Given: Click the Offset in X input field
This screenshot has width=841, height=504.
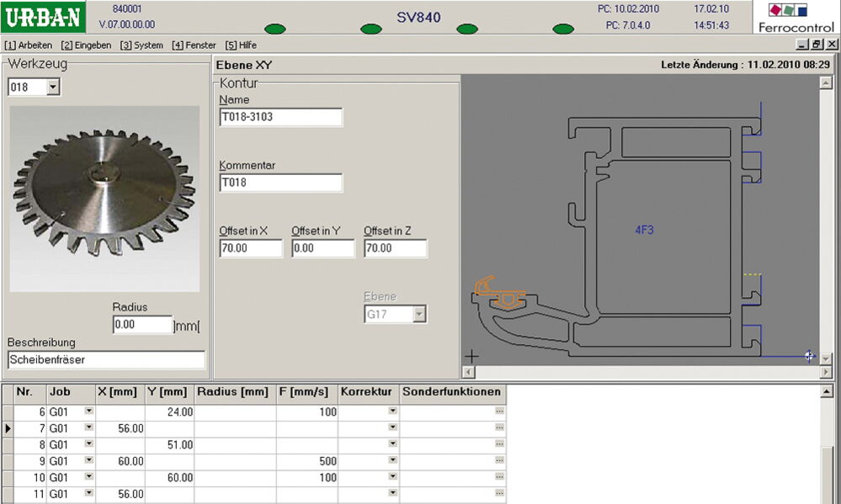Looking at the screenshot, I should coord(250,248).
